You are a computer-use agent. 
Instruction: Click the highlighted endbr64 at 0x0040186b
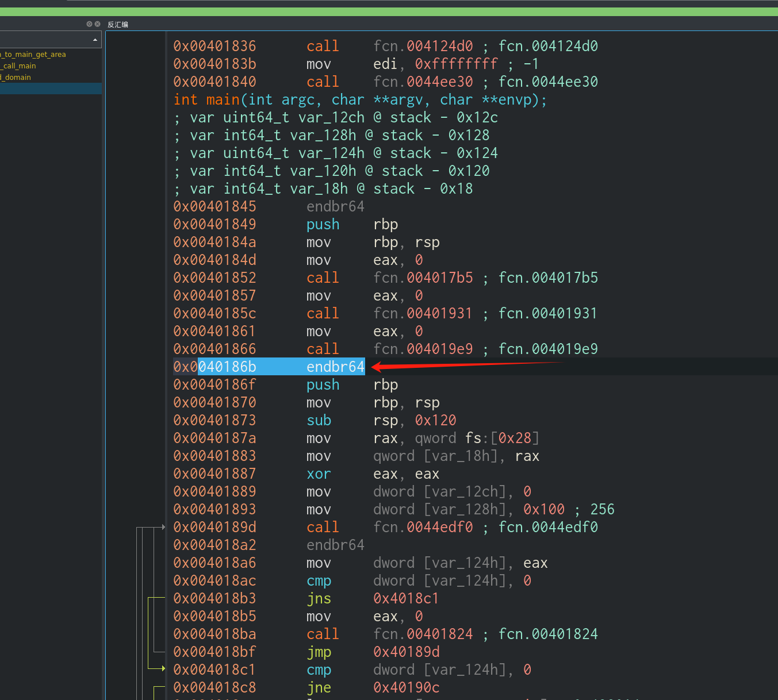(336, 367)
